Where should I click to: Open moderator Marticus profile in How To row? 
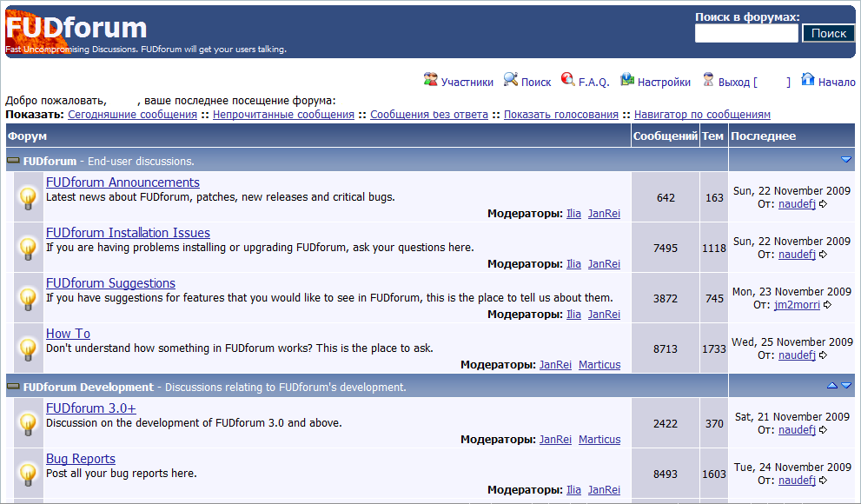point(599,364)
